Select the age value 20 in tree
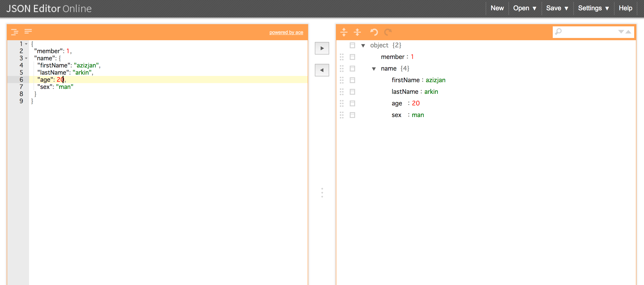644x285 pixels. [x=416, y=103]
